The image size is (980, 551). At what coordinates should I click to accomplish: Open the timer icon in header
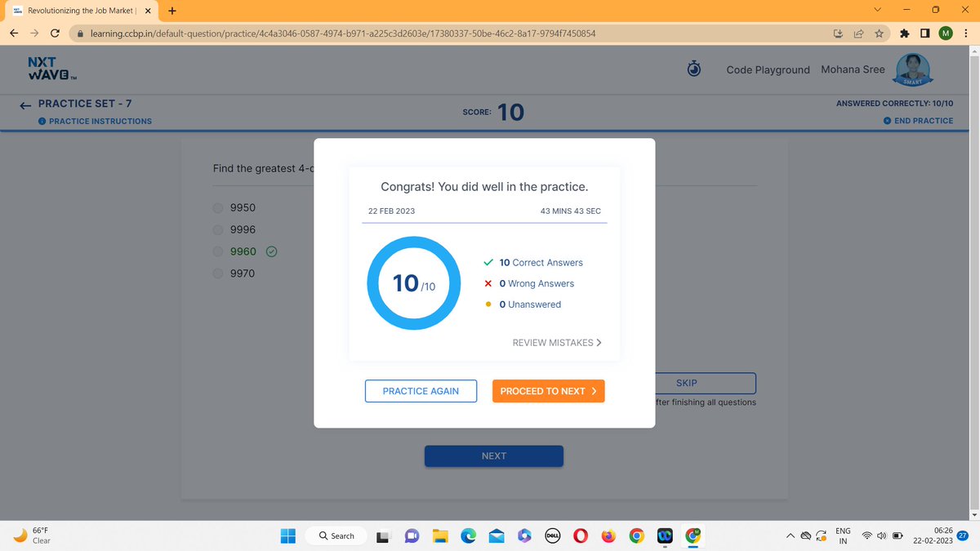pyautogui.click(x=694, y=69)
